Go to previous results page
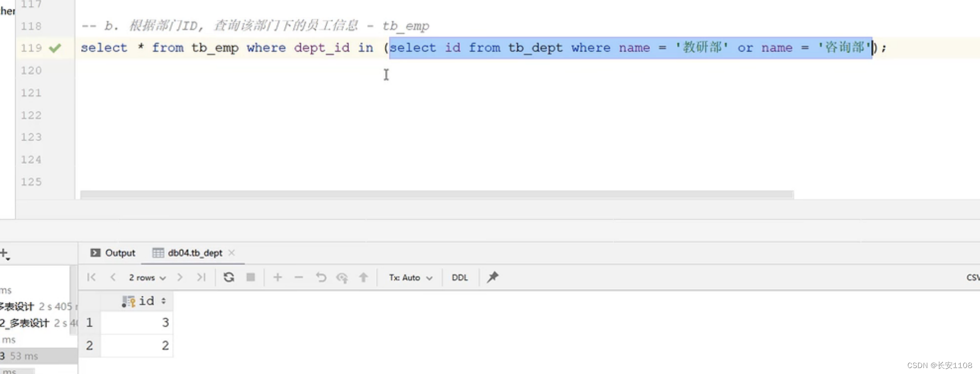The height and width of the screenshot is (374, 980). (x=113, y=277)
